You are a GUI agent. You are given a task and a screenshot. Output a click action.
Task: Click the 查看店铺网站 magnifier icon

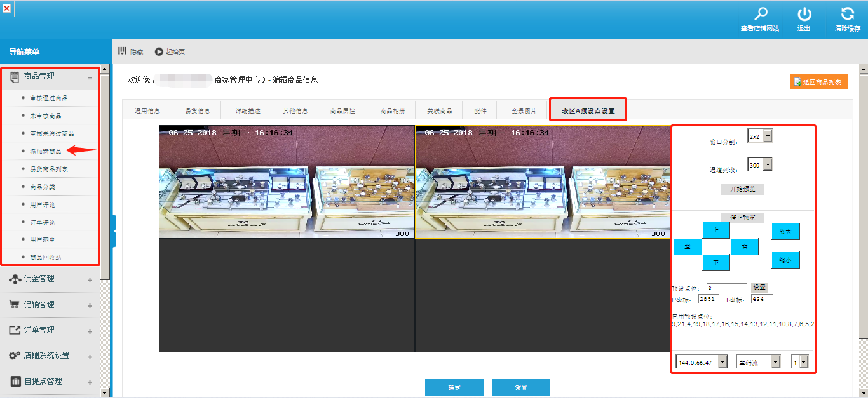coord(760,14)
